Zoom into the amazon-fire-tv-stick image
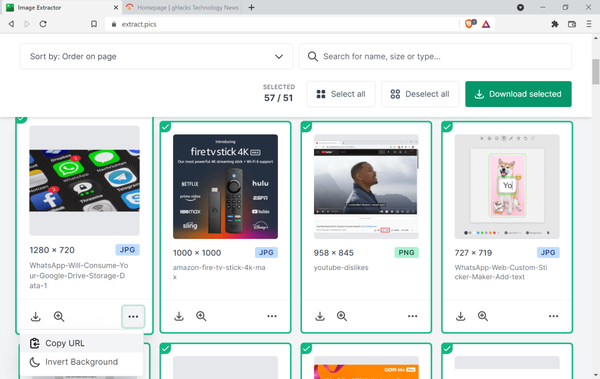Screen dimensions: 600x379 (x=201, y=316)
